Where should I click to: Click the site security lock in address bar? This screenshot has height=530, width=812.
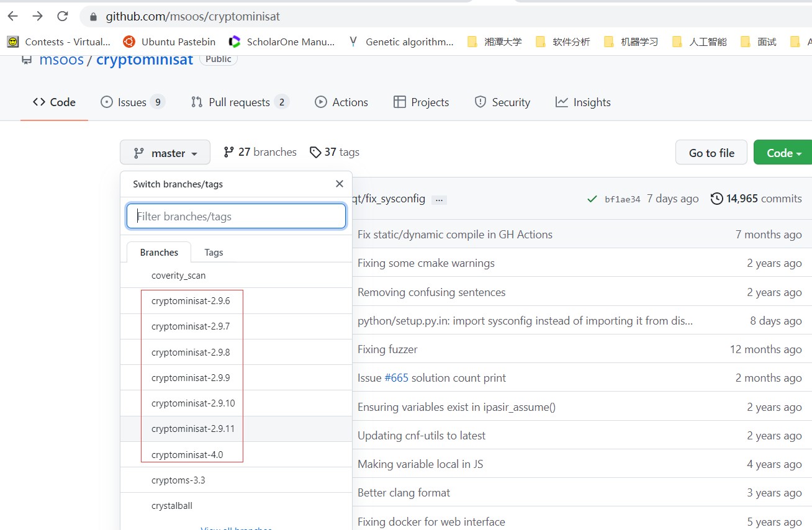(92, 17)
